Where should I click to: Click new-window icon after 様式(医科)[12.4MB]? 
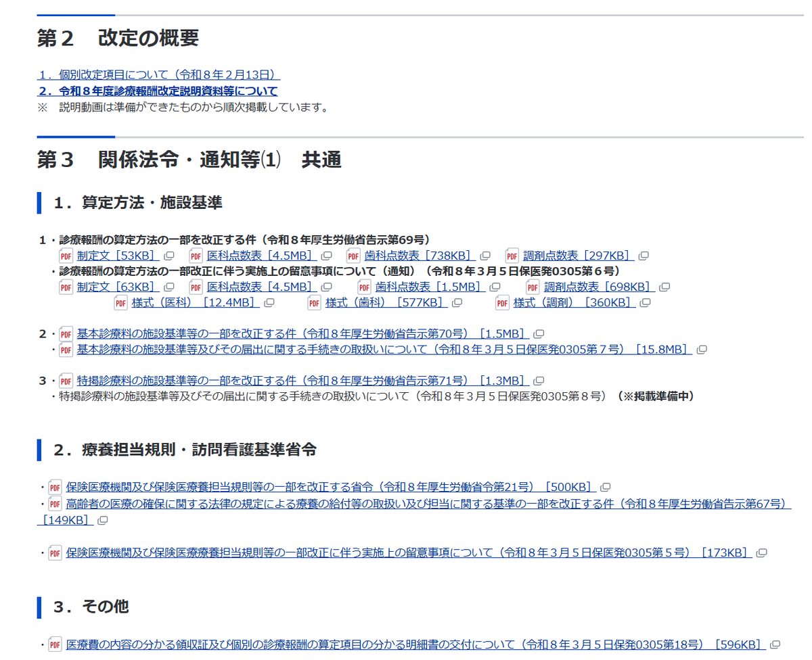pyautogui.click(x=269, y=304)
